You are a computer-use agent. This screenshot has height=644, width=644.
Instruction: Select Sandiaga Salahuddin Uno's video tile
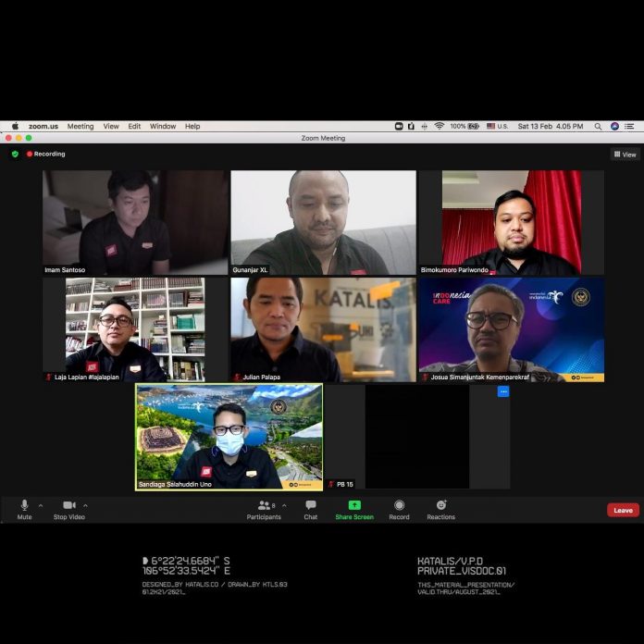pyautogui.click(x=229, y=436)
